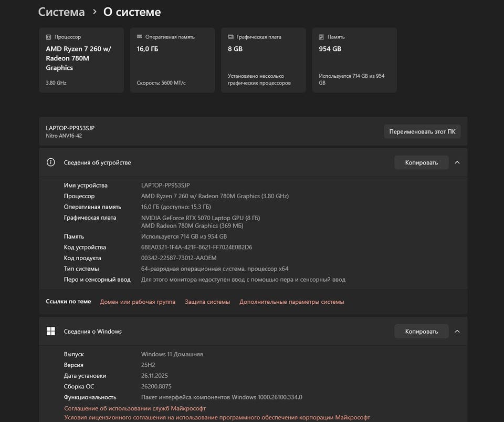The height and width of the screenshot is (422, 504).
Task: Click the 64-разрядная операционная система value
Action: point(214,269)
